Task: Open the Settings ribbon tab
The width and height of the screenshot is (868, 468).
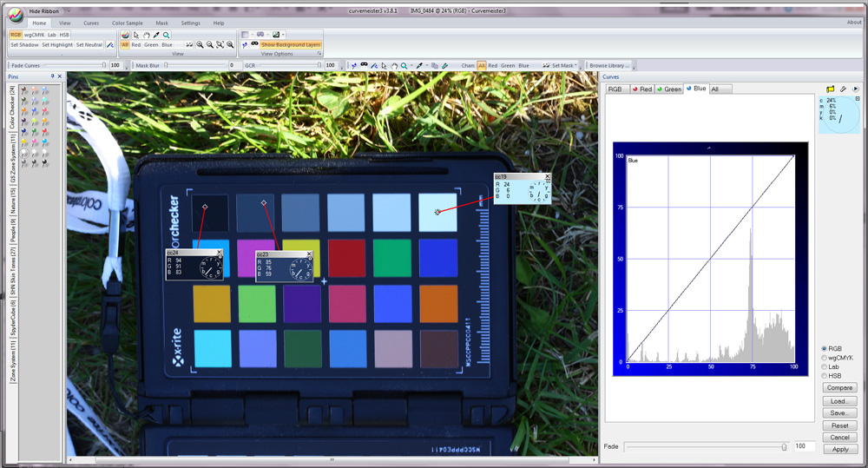Action: click(x=190, y=23)
